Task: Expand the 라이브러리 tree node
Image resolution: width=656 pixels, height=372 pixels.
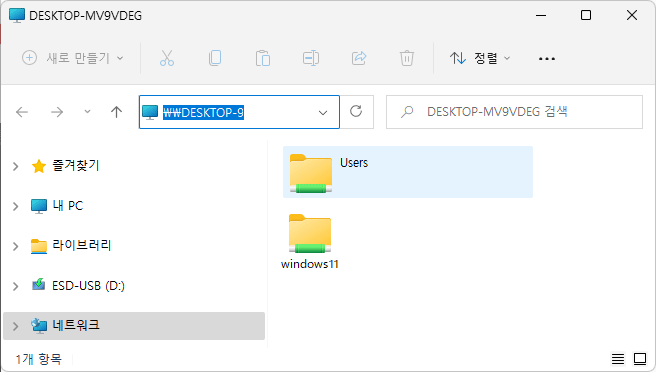Action: click(x=15, y=246)
